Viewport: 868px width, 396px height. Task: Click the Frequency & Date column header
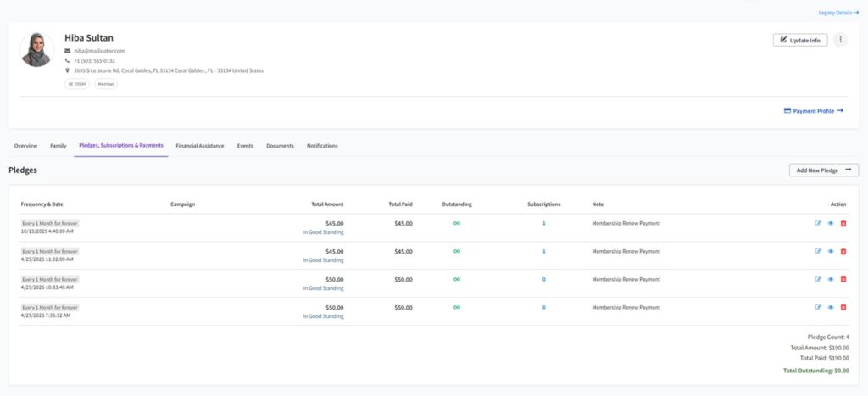click(x=42, y=204)
